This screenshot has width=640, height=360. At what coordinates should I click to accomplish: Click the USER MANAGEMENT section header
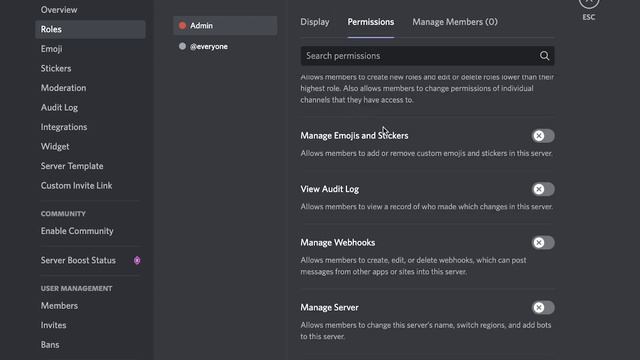point(76,289)
